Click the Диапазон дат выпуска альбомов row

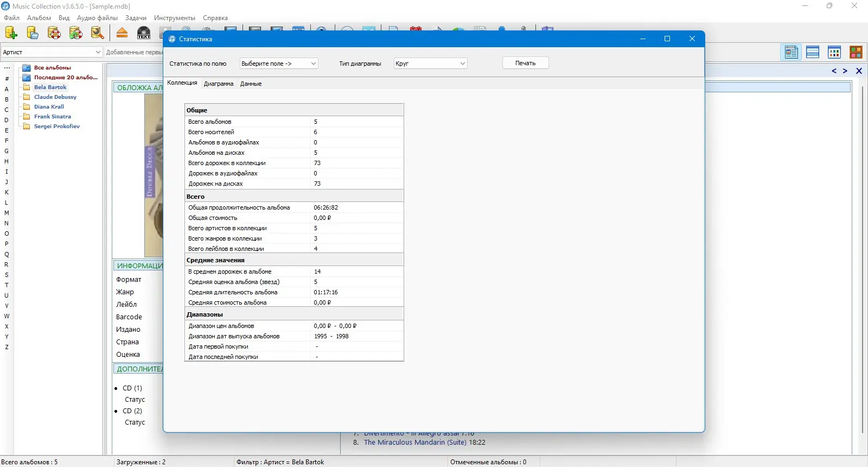294,336
